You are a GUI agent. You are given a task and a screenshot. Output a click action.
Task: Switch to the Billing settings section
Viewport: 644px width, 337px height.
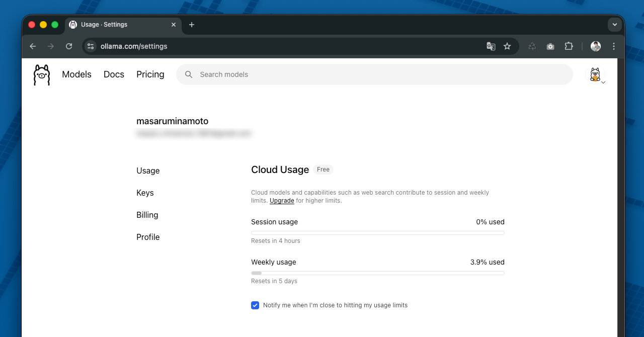(147, 215)
